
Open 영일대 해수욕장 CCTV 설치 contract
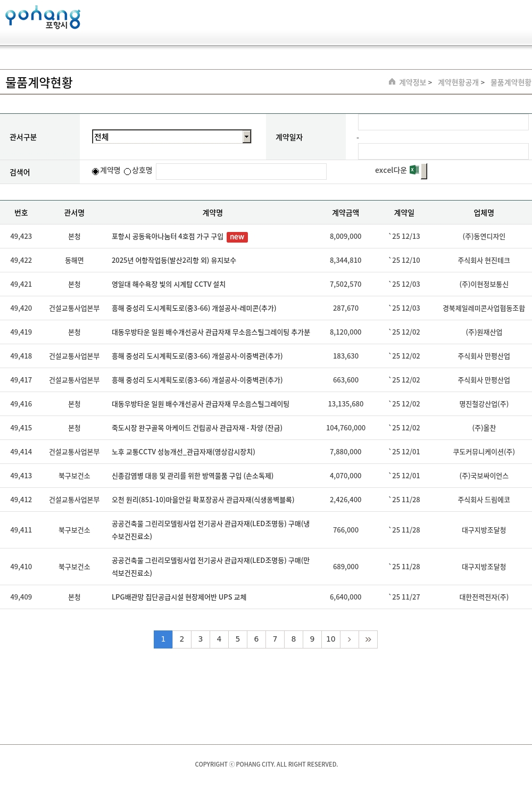(x=169, y=285)
